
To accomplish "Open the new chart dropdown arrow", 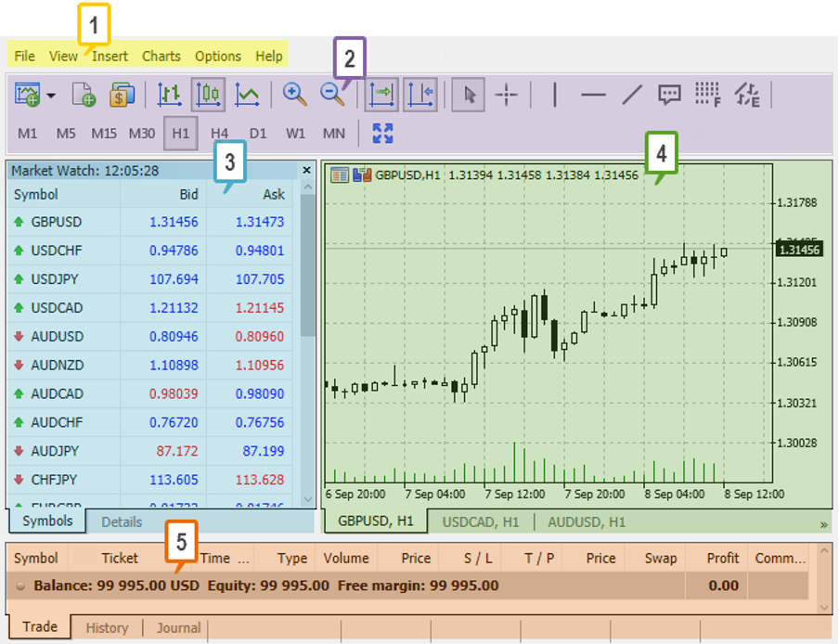I will pos(51,95).
